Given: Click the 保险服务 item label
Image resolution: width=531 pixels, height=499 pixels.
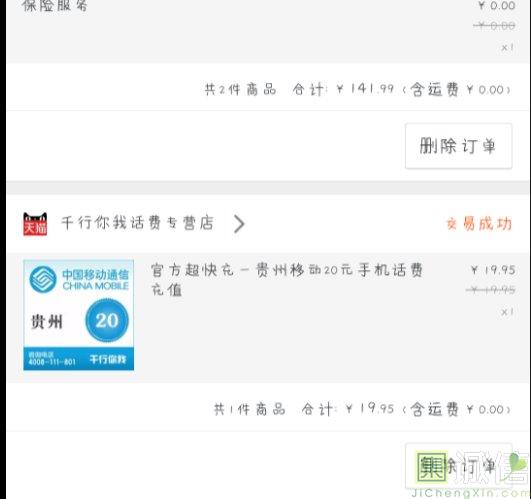Looking at the screenshot, I should (x=54, y=5).
